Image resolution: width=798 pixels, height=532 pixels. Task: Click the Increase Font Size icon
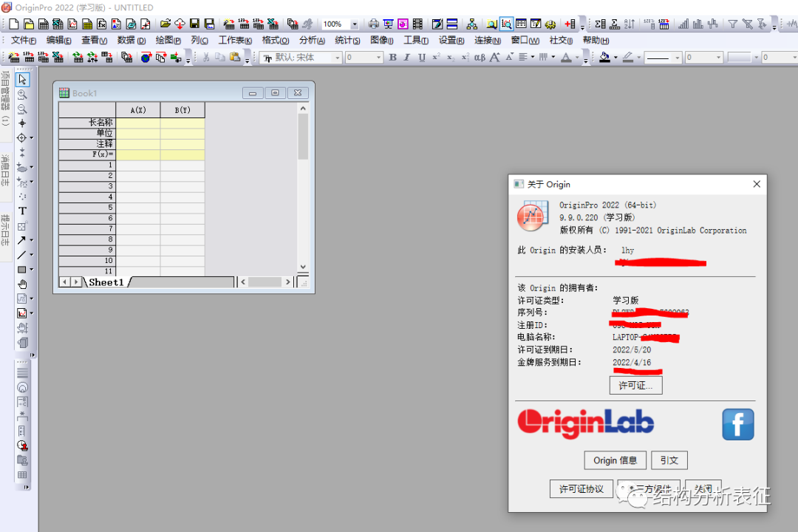(x=494, y=58)
